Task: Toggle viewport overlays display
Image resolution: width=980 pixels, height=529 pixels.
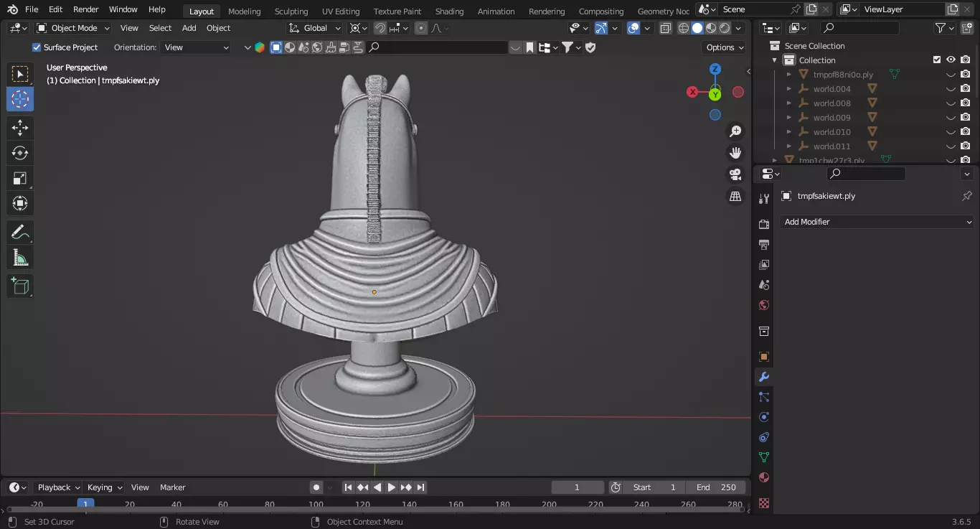Action: (x=633, y=28)
